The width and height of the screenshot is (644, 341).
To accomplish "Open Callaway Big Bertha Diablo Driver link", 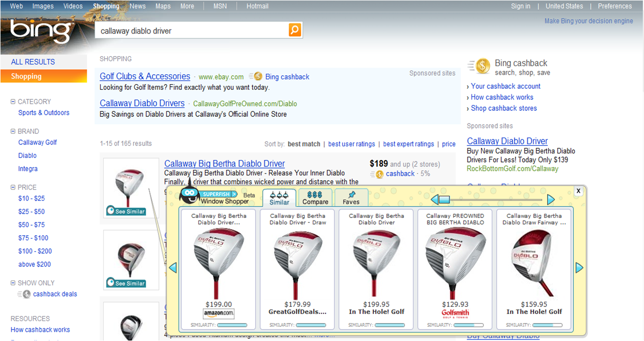I will 224,163.
